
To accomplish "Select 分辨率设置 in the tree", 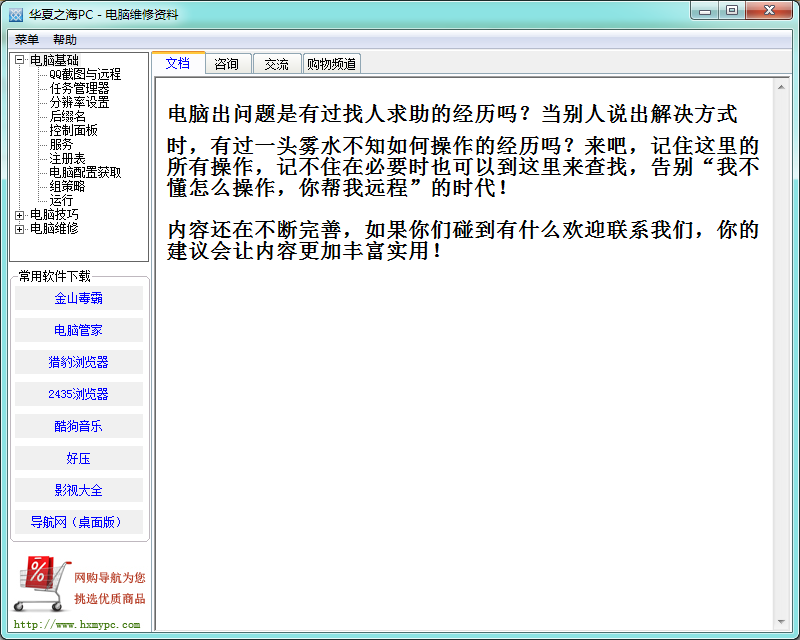I will (79, 102).
